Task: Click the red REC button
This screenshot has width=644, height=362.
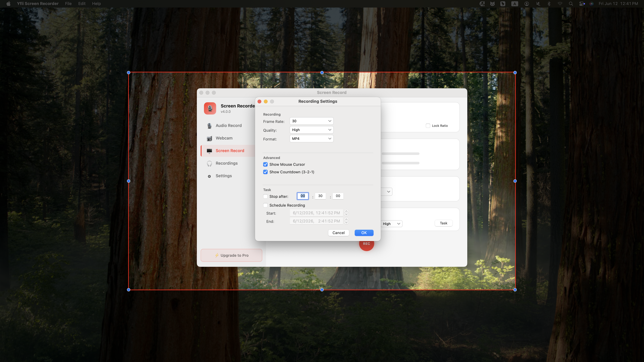Action: (x=366, y=245)
